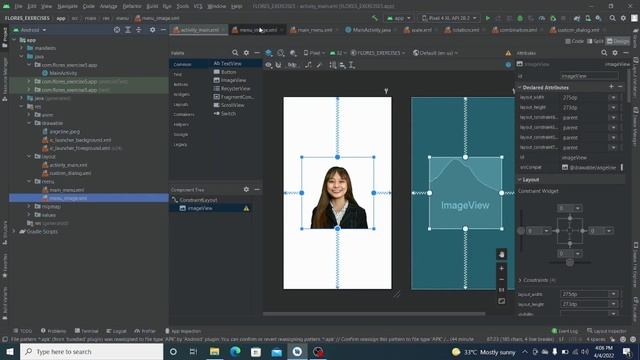640x360 pixels.
Task: Click the Make Project hammer icon
Action: pyautogui.click(x=375, y=18)
